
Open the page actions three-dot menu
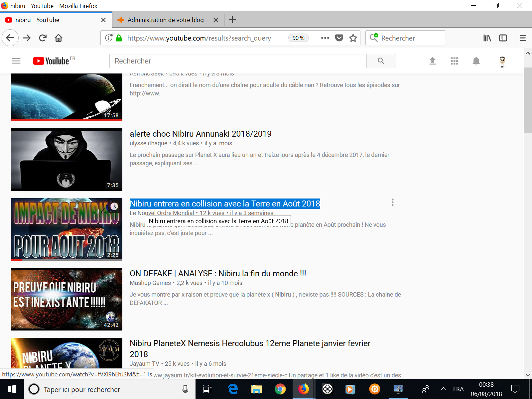325,38
